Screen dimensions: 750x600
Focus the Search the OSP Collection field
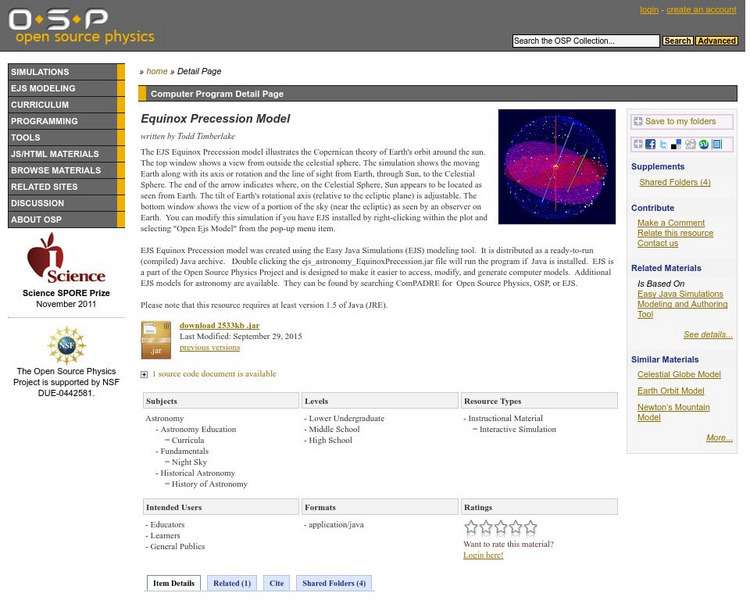click(585, 41)
